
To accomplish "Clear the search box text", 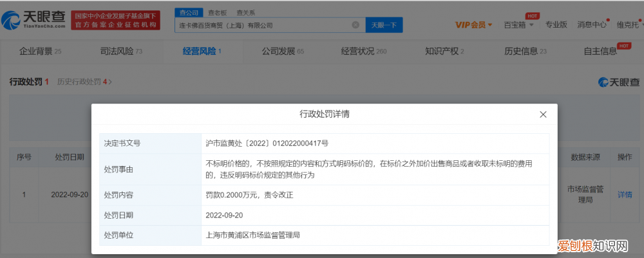I will tap(355, 25).
